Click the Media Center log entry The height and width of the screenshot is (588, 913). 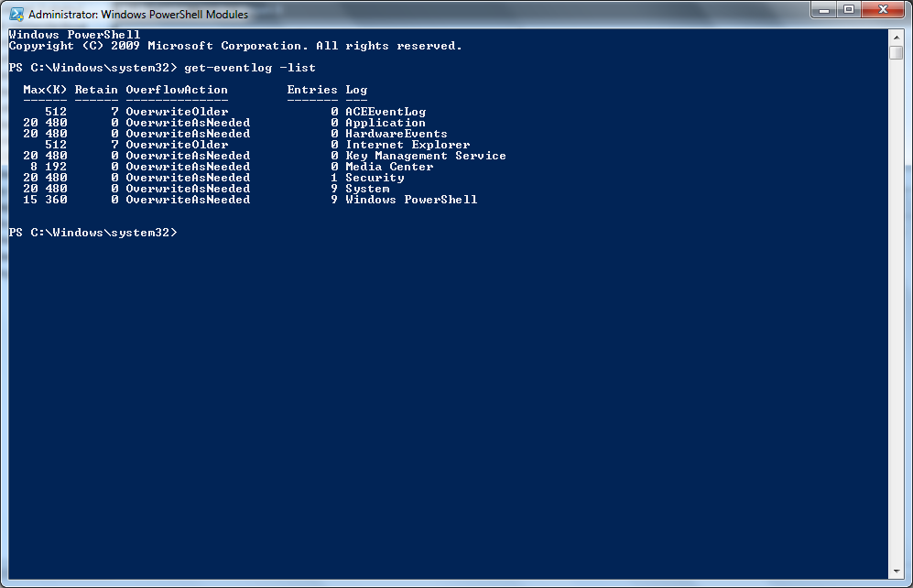[x=389, y=167]
